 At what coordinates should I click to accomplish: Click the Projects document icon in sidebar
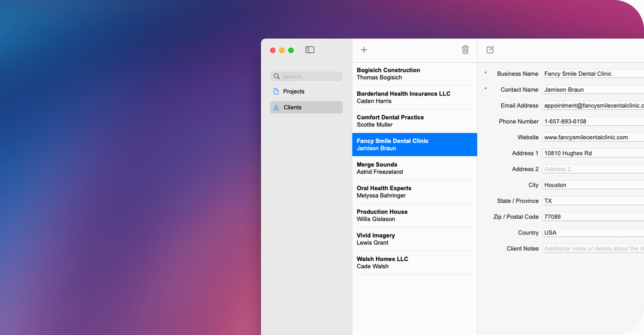click(x=276, y=91)
